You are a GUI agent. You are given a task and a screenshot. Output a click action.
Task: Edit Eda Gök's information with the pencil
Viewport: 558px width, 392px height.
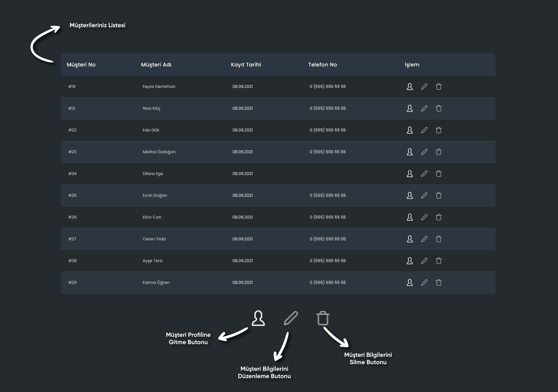tap(424, 130)
